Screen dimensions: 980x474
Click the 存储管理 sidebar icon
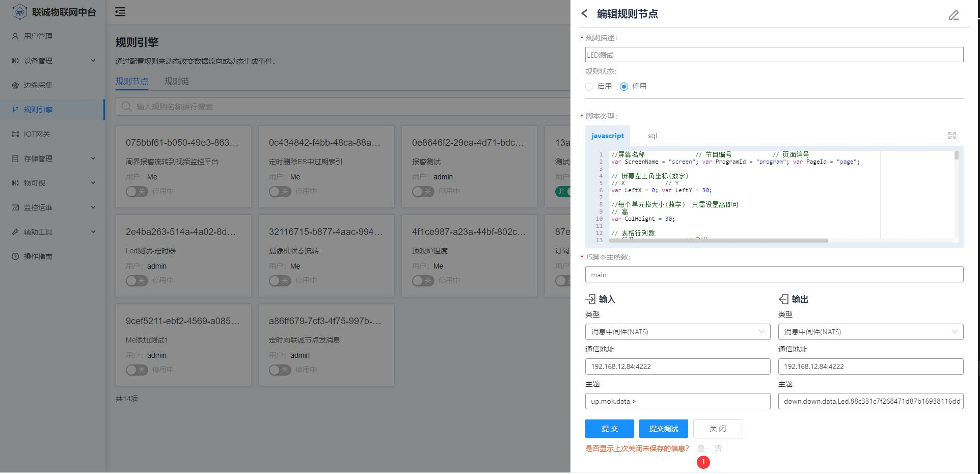click(x=15, y=159)
